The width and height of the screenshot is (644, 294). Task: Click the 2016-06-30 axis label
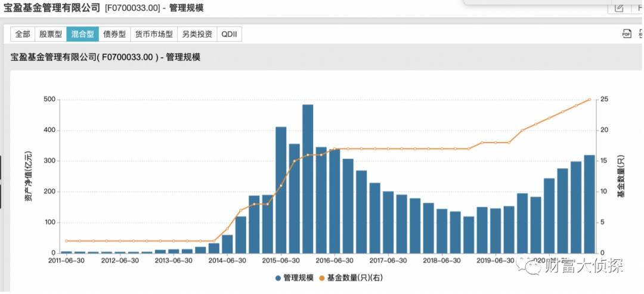click(335, 261)
